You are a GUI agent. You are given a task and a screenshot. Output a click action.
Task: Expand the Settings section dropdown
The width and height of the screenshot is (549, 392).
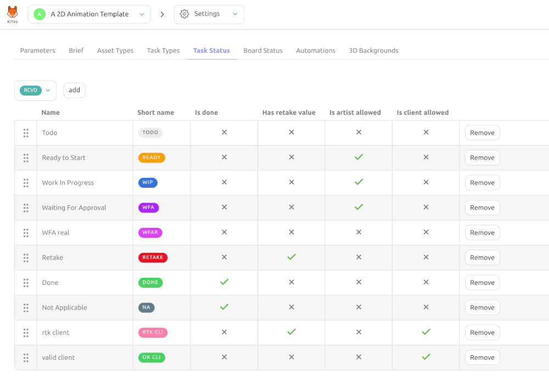209,14
